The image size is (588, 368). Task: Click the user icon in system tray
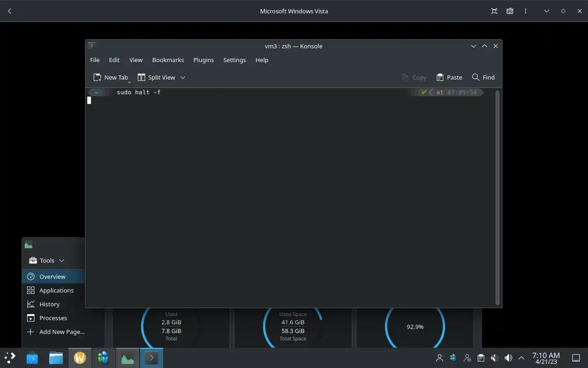tap(440, 357)
